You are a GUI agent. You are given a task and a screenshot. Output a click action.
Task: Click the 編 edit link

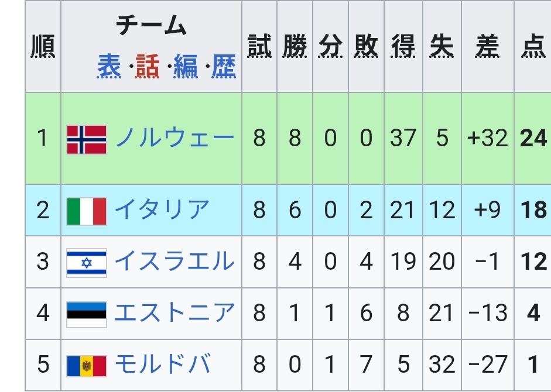(x=186, y=66)
